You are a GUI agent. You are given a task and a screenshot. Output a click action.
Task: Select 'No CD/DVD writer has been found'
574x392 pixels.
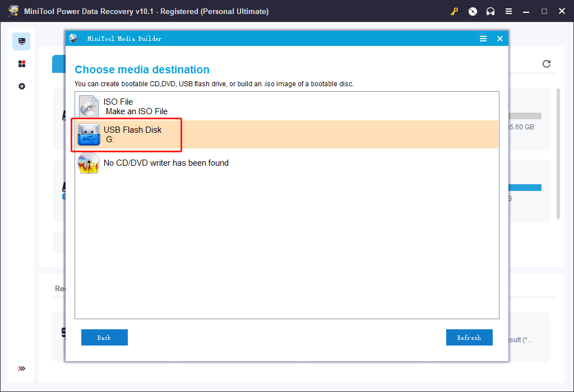pos(166,163)
